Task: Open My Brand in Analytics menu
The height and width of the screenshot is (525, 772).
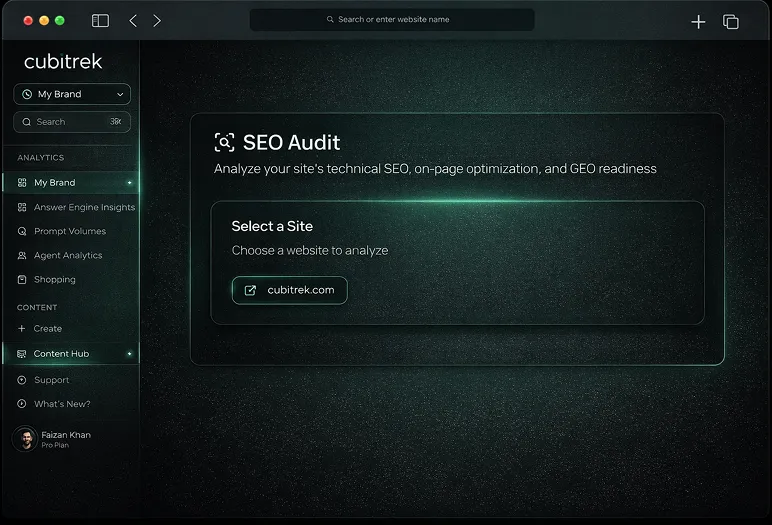Action: click(x=55, y=183)
